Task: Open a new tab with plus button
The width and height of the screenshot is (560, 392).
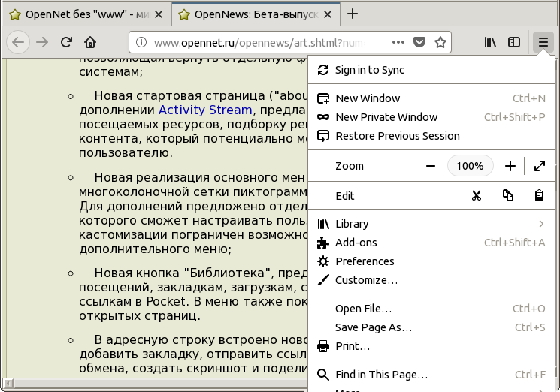Action: 353,14
